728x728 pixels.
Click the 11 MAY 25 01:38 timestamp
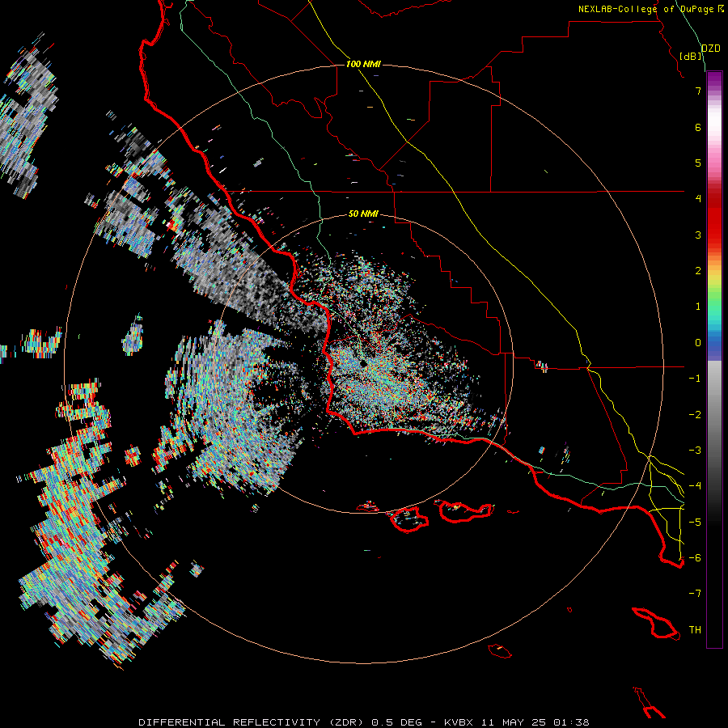[x=535, y=722]
